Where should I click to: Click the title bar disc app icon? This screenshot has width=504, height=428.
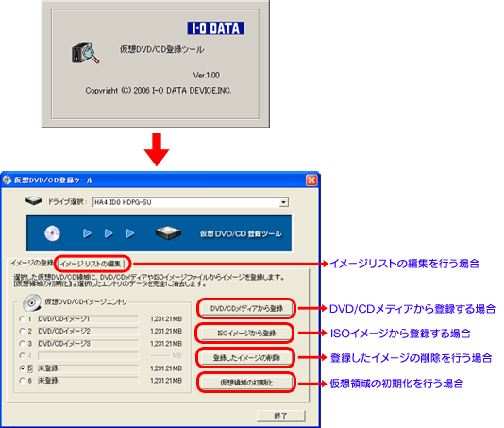7,180
